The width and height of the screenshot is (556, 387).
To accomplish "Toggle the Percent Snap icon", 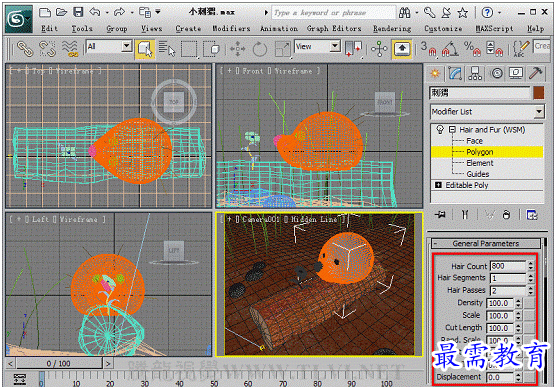I will pos(473,49).
